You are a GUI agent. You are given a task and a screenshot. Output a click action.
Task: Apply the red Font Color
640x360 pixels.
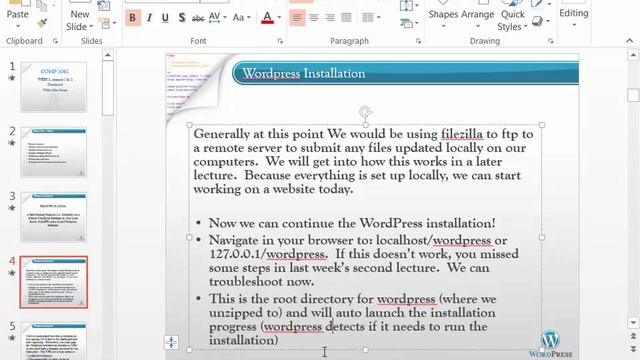pyautogui.click(x=267, y=18)
